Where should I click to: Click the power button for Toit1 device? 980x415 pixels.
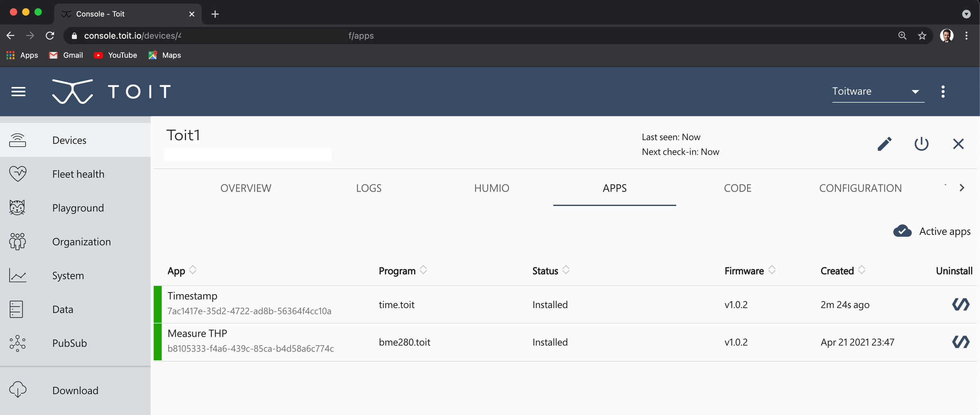[922, 144]
